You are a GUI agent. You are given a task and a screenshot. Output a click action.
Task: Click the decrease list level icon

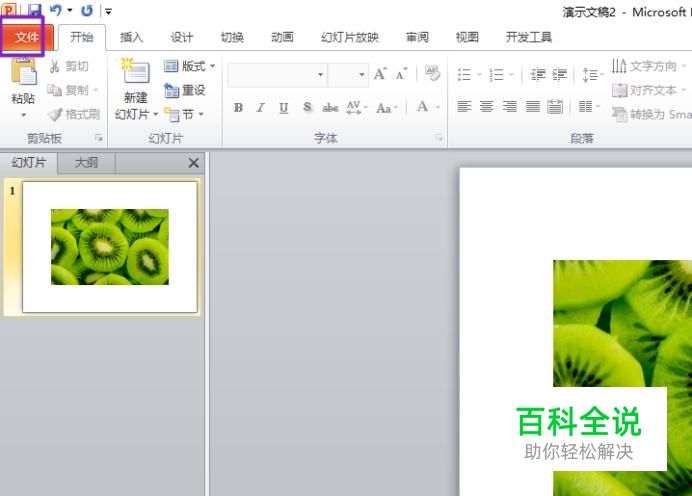[x=538, y=74]
